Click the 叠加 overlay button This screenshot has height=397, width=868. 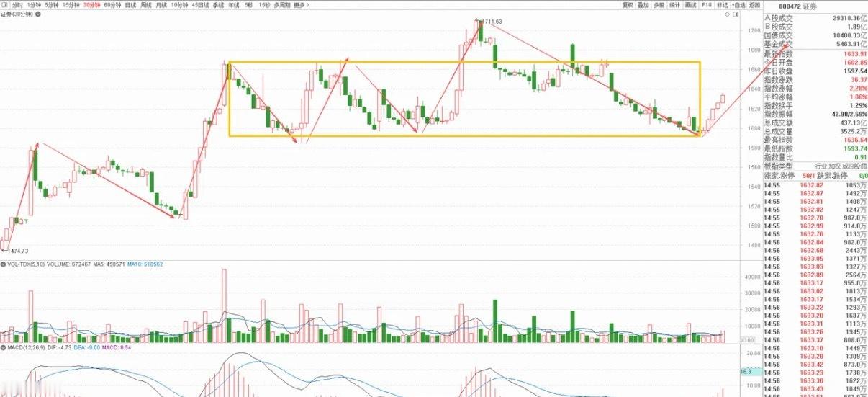643,4
